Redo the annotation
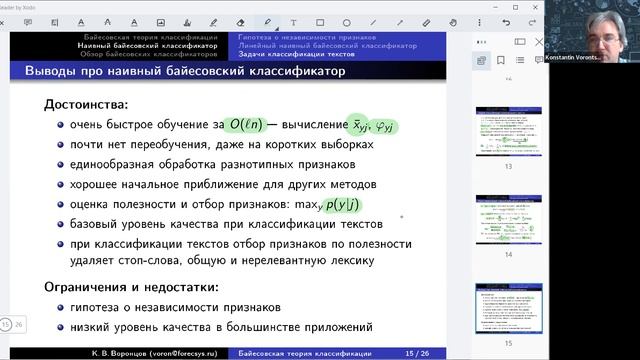Viewport: 640px width, 360px height. 532,23
